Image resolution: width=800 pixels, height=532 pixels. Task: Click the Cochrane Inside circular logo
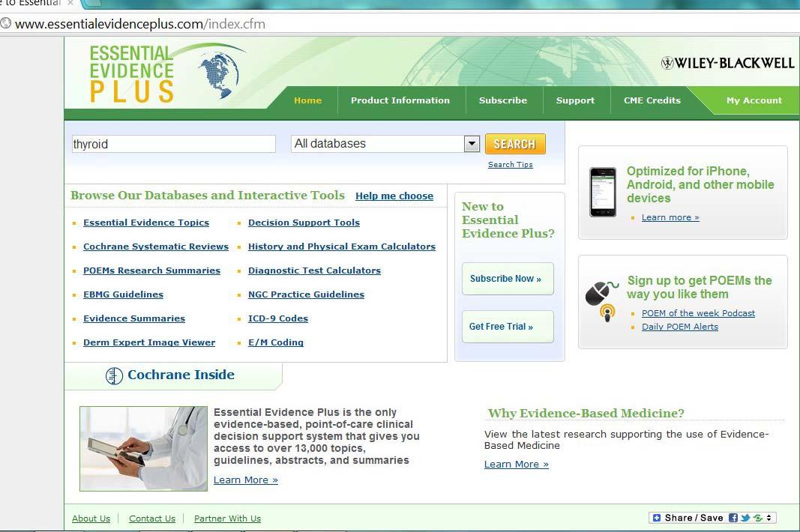pos(114,375)
